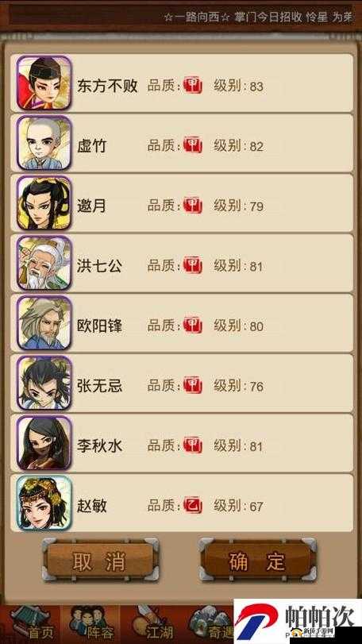This screenshot has height=644, width=362.
Task: Select the 洪七公 row level 81
Action: 182,263
